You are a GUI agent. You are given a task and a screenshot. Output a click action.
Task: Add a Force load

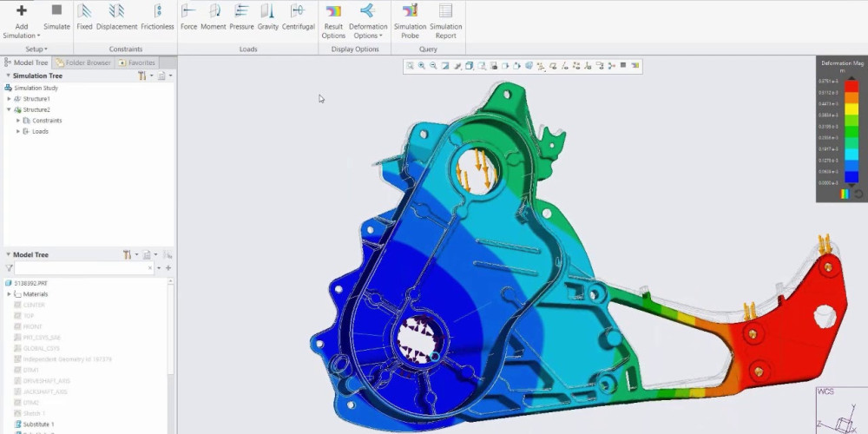click(x=188, y=17)
